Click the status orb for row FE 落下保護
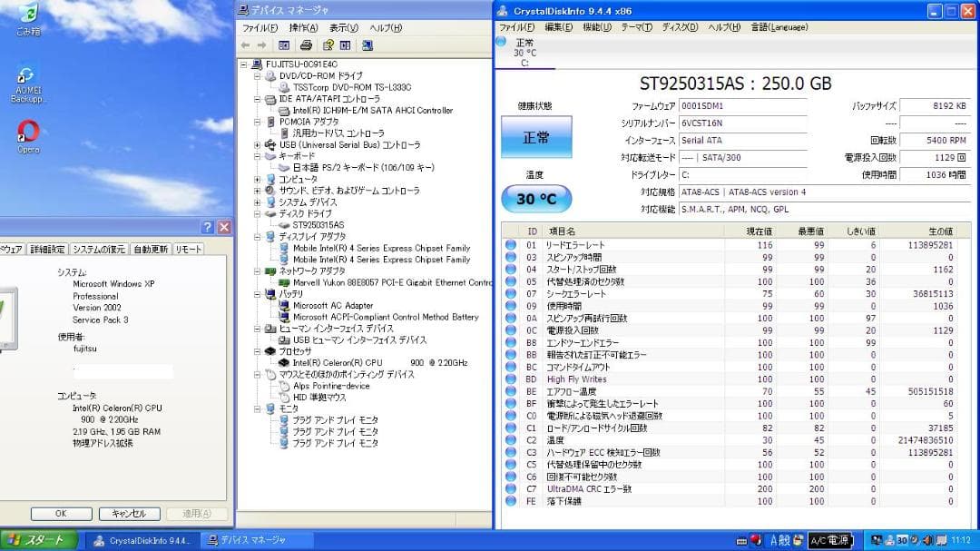The image size is (980, 551). (x=511, y=501)
